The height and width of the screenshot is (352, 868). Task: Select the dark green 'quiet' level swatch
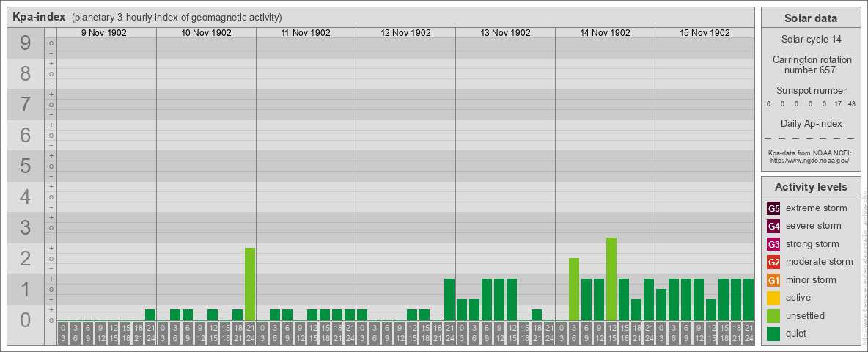click(x=774, y=333)
